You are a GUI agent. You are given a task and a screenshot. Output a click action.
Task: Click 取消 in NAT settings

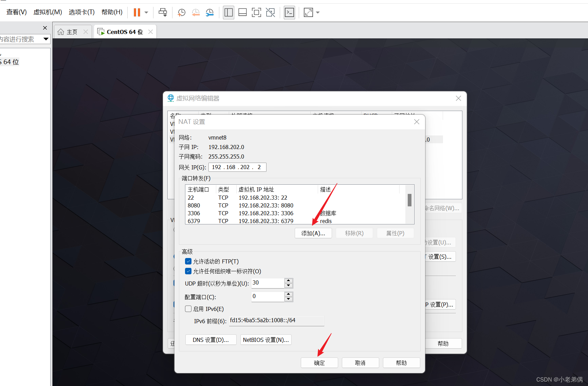(x=361, y=363)
